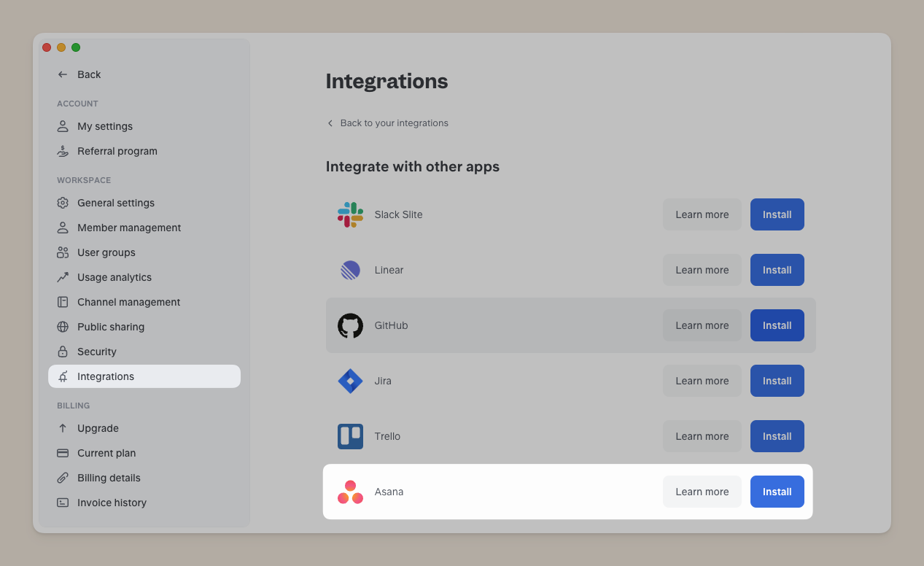
Task: Click the Trello name text
Action: point(387,436)
